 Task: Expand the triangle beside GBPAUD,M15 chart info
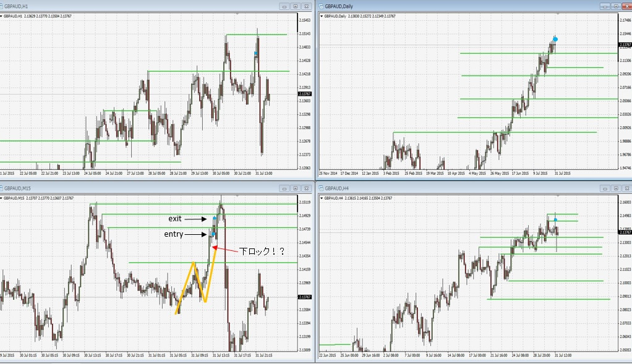pyautogui.click(x=2, y=198)
